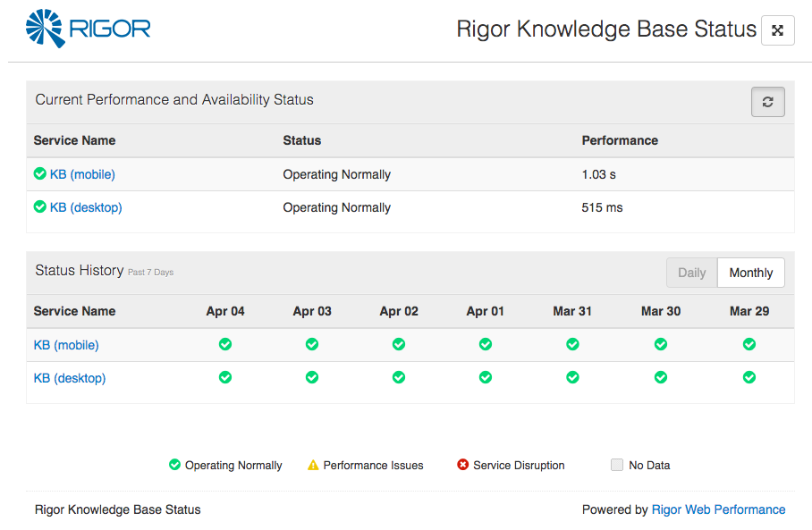The height and width of the screenshot is (530, 812).
Task: Click the 515 ms performance value
Action: (602, 207)
